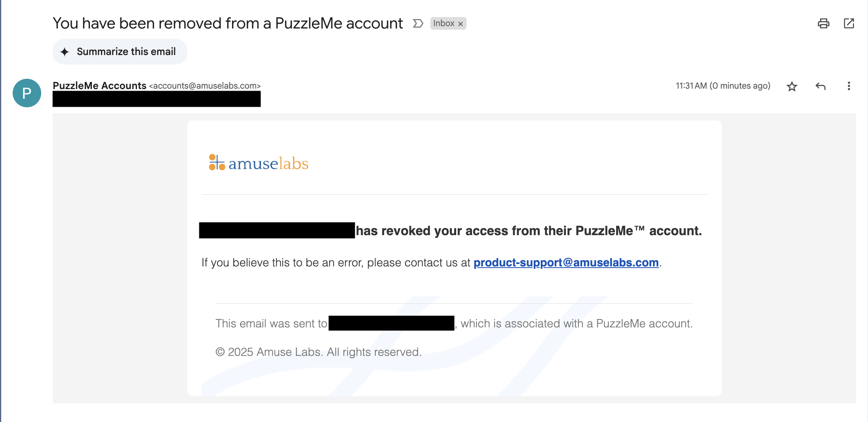The image size is (868, 422).
Task: Remove the Inbox label with its x
Action: 461,24
